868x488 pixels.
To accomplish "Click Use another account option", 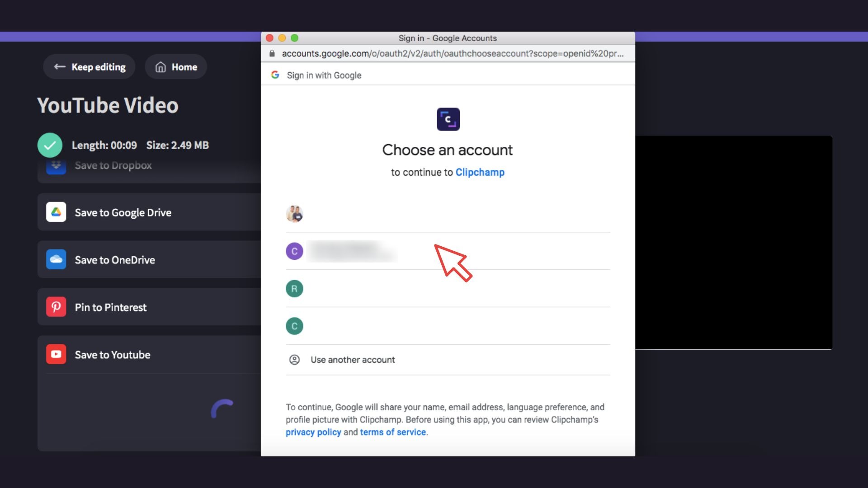I will point(352,359).
